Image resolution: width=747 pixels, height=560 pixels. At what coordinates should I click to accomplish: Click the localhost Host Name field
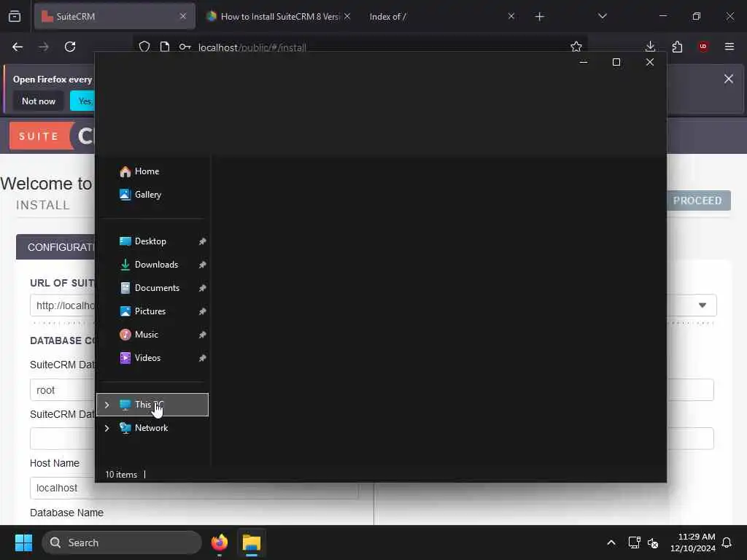tap(194, 488)
